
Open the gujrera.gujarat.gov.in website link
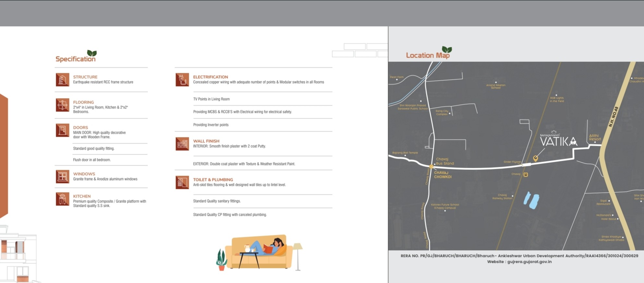(x=529, y=262)
